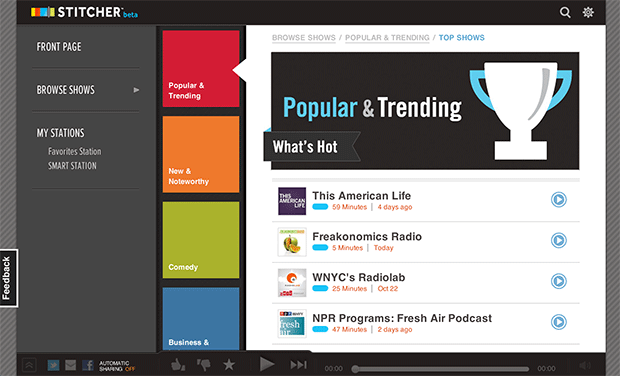Screen dimensions: 620x376
Task: Click the 'Oct 22' date text
Action: coord(388,289)
